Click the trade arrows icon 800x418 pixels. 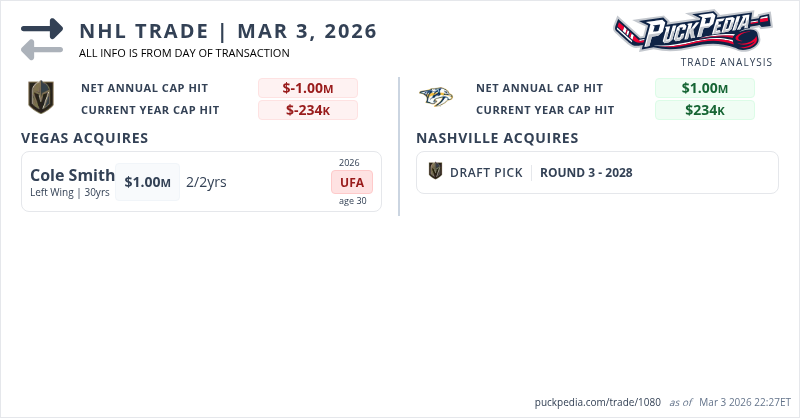pos(42,38)
